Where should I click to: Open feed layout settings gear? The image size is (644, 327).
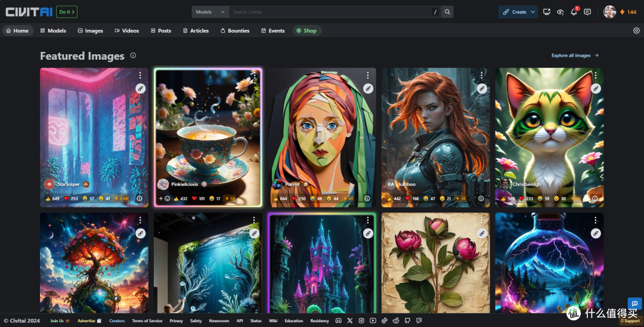(x=636, y=30)
